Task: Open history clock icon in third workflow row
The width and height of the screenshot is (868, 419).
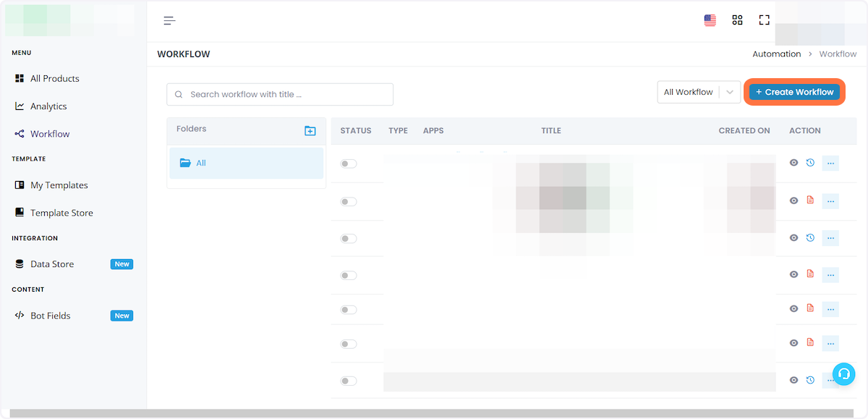Action: point(810,237)
